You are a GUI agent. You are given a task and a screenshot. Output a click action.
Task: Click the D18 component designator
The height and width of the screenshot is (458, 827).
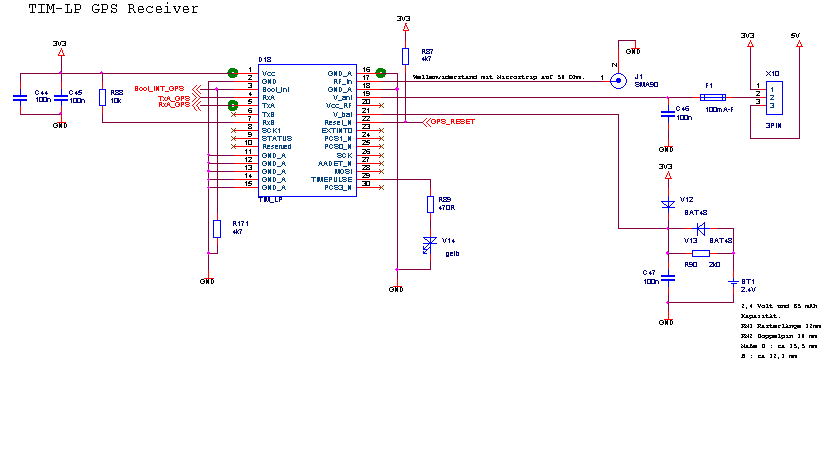click(265, 60)
